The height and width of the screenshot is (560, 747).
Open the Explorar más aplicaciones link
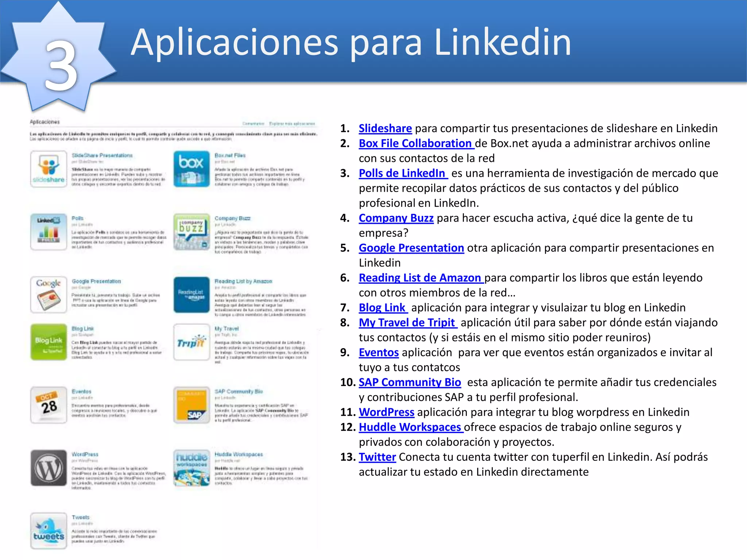pyautogui.click(x=292, y=124)
